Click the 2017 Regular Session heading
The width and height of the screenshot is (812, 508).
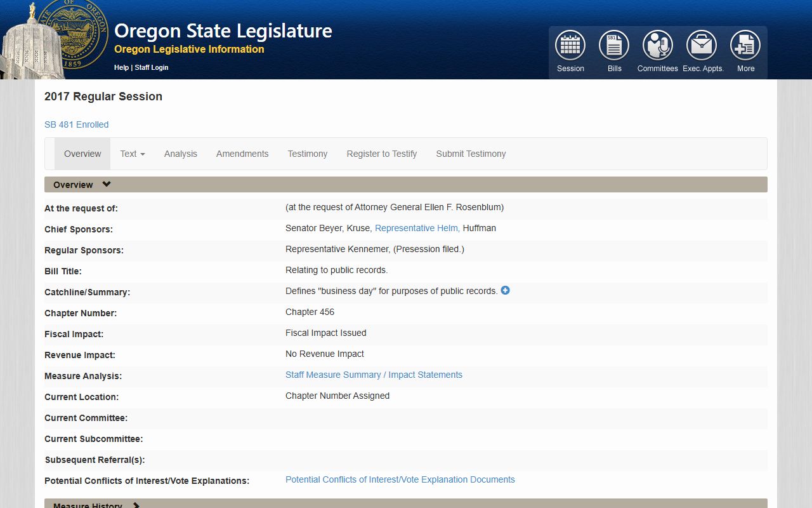click(x=103, y=97)
